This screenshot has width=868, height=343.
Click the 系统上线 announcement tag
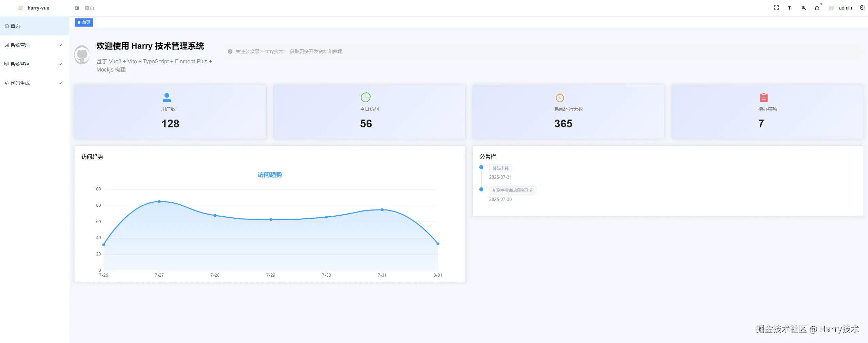pyautogui.click(x=500, y=168)
